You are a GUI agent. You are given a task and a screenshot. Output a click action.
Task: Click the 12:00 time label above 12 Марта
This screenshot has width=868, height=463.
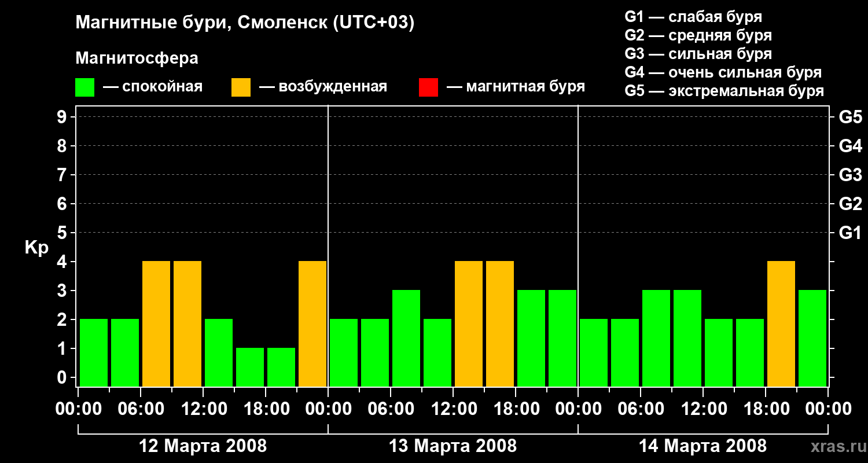(203, 409)
